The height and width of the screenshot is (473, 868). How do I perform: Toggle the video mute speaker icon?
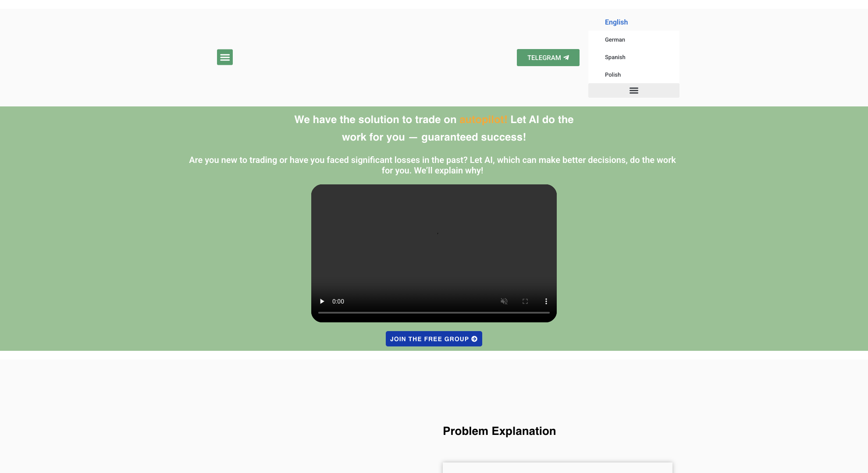point(504,301)
